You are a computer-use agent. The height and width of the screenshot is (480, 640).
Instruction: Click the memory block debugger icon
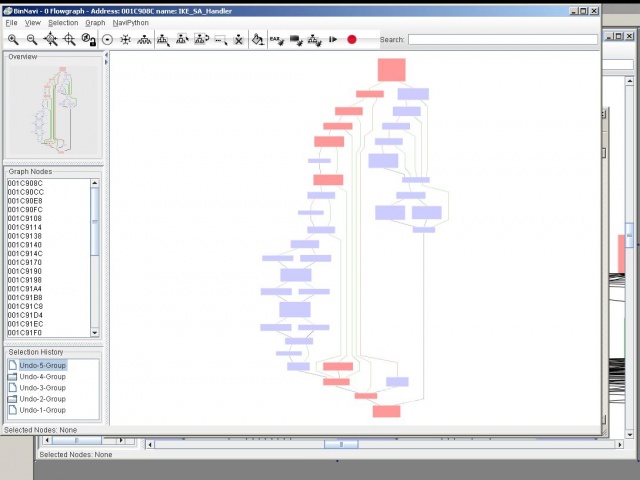pyautogui.click(x=296, y=40)
